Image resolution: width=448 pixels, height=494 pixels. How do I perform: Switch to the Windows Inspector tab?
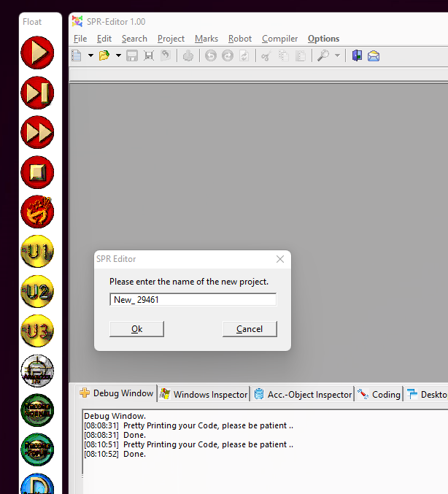(x=204, y=394)
